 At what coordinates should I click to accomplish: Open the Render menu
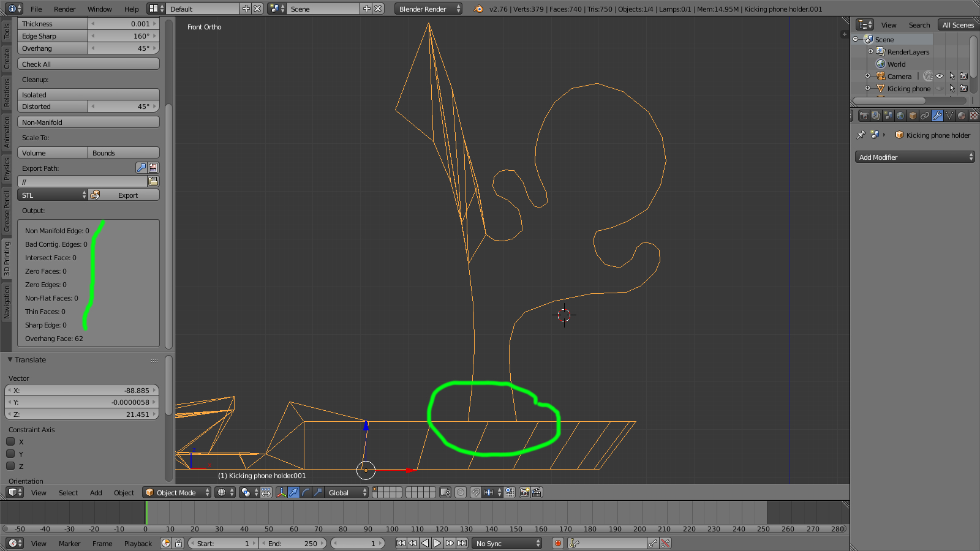tap(64, 9)
